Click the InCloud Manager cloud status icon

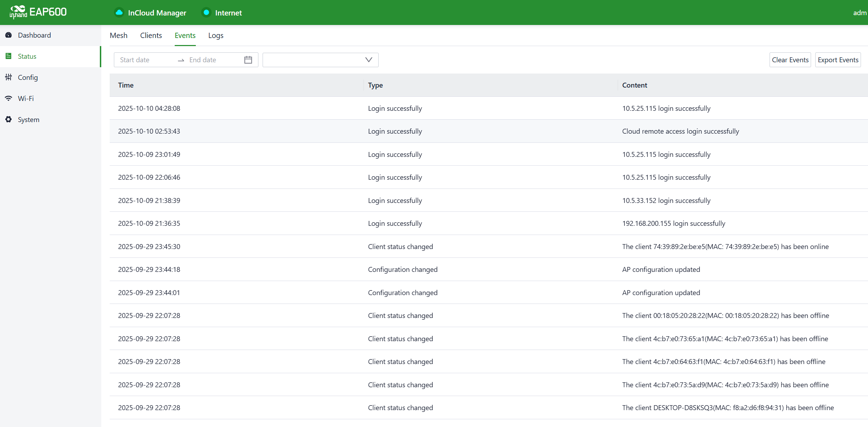119,13
